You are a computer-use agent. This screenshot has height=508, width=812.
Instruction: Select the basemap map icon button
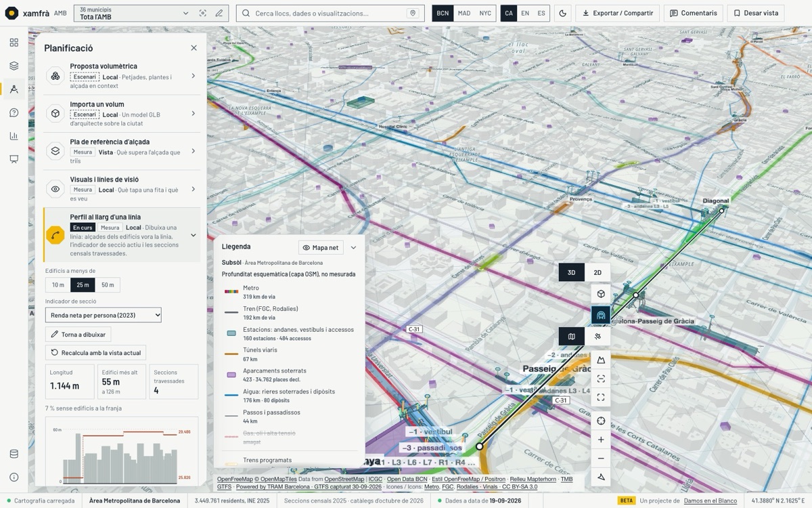(x=572, y=337)
